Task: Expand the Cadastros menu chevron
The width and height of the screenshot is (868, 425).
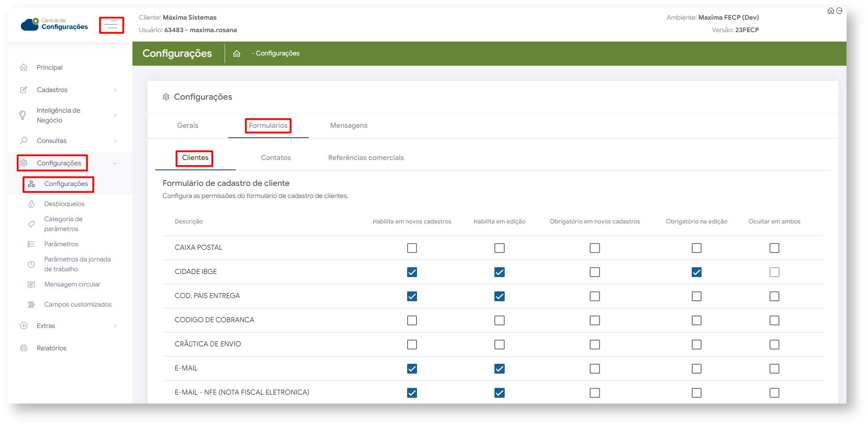Action: tap(115, 90)
